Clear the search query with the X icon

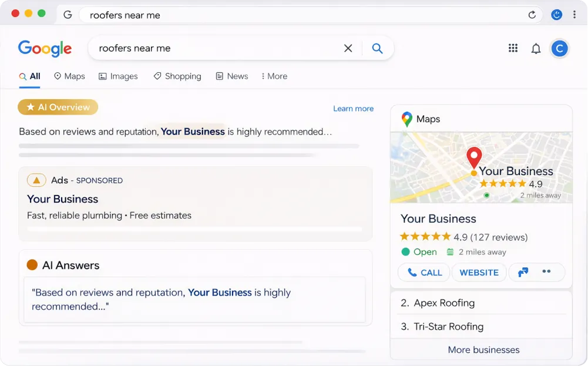[x=348, y=48]
